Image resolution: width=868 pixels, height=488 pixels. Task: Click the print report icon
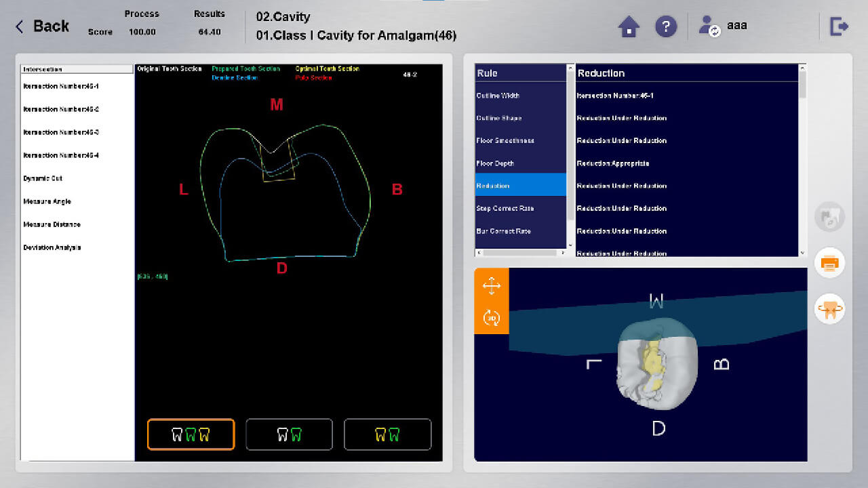point(830,263)
